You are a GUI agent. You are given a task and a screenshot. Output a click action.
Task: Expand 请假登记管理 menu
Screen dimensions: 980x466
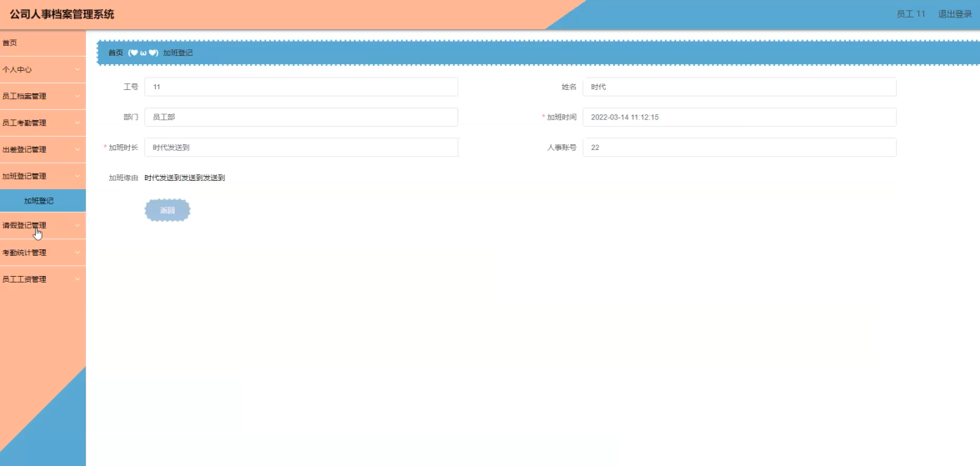42,225
